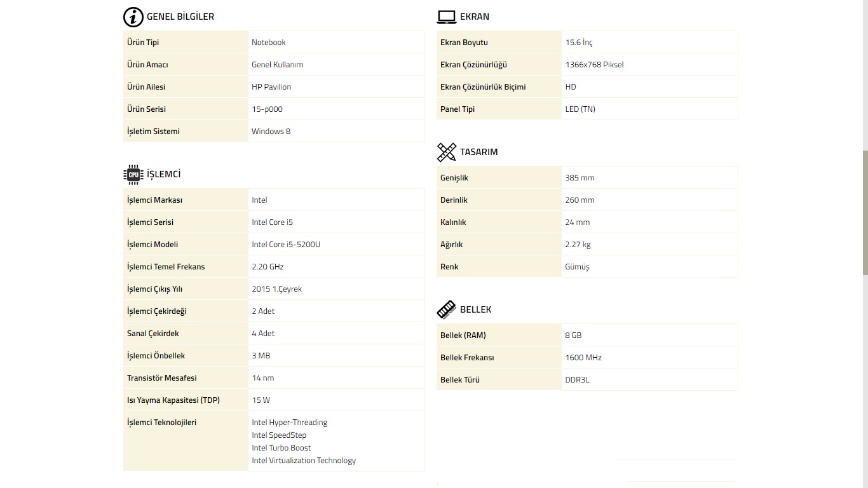Screen dimensions: 868x488
Task: Click the İşlemci Temel Frekans row label
Action: point(166,267)
